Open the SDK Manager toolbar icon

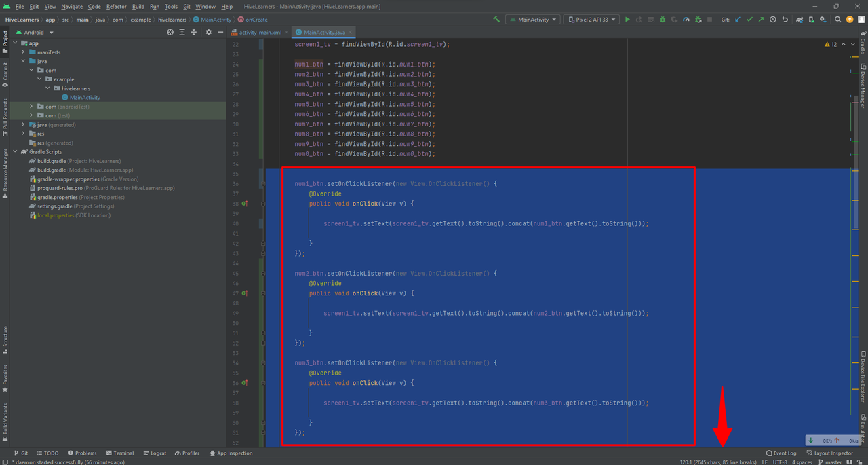pos(823,20)
